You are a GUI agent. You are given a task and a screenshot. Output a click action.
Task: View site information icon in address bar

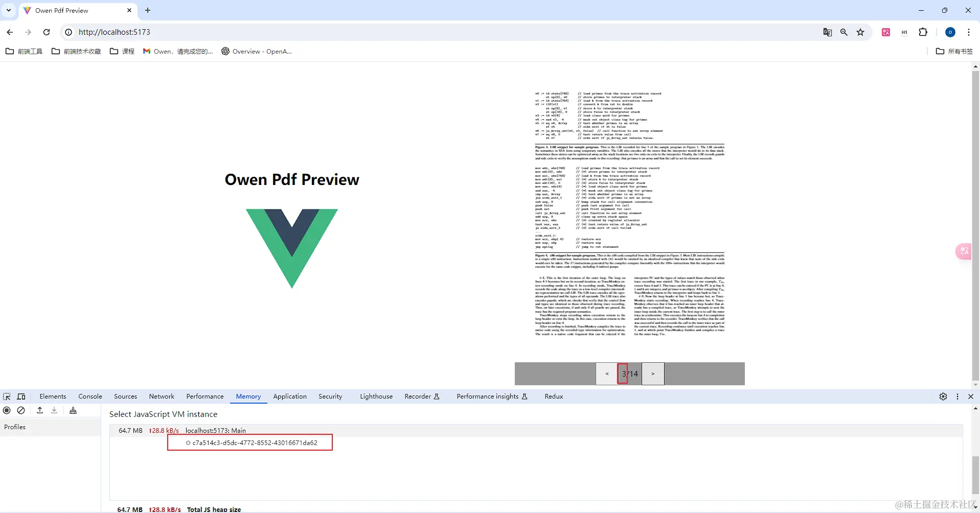[69, 32]
